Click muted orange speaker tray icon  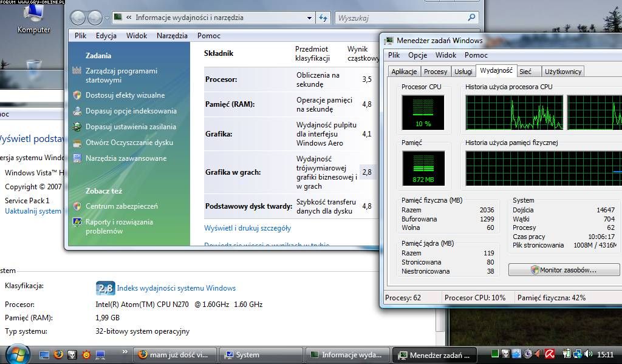coord(538,354)
